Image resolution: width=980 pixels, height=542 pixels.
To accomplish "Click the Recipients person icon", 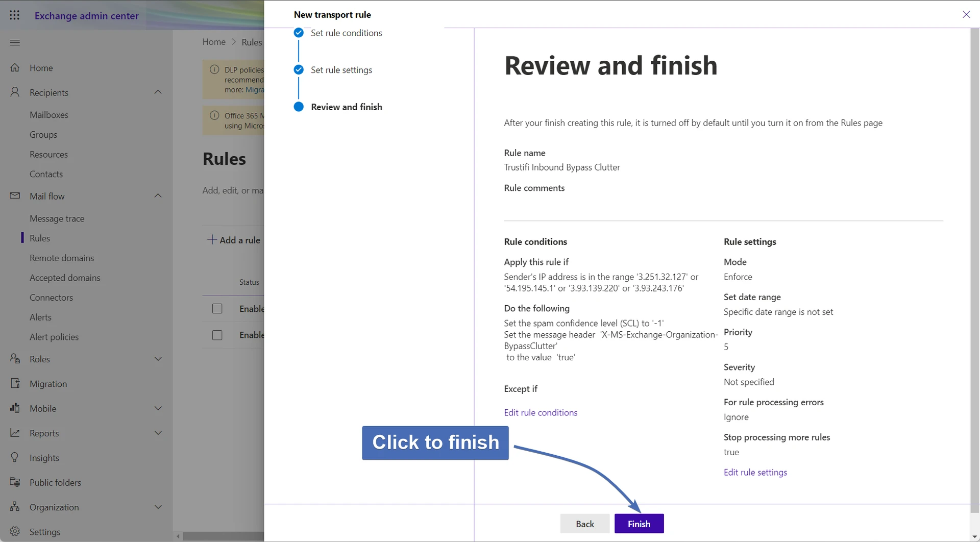I will pos(15,92).
